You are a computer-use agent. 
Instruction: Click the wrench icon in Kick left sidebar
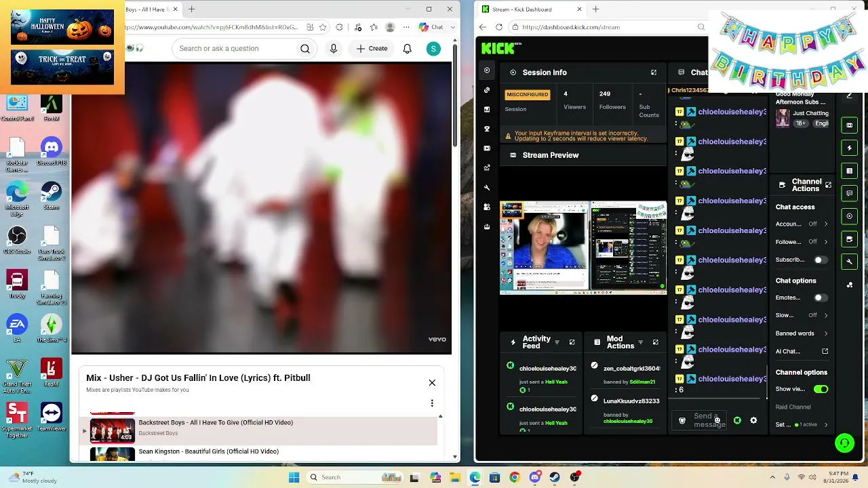[x=487, y=188]
